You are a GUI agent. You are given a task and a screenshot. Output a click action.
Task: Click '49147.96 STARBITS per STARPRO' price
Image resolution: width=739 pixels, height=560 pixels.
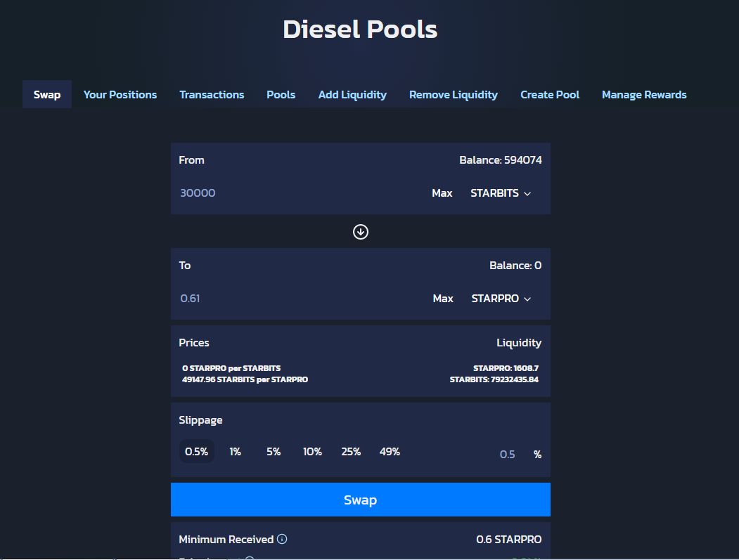tap(245, 379)
